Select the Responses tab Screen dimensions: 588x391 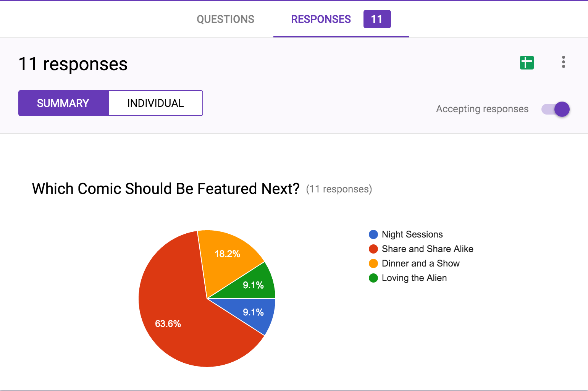(x=321, y=19)
